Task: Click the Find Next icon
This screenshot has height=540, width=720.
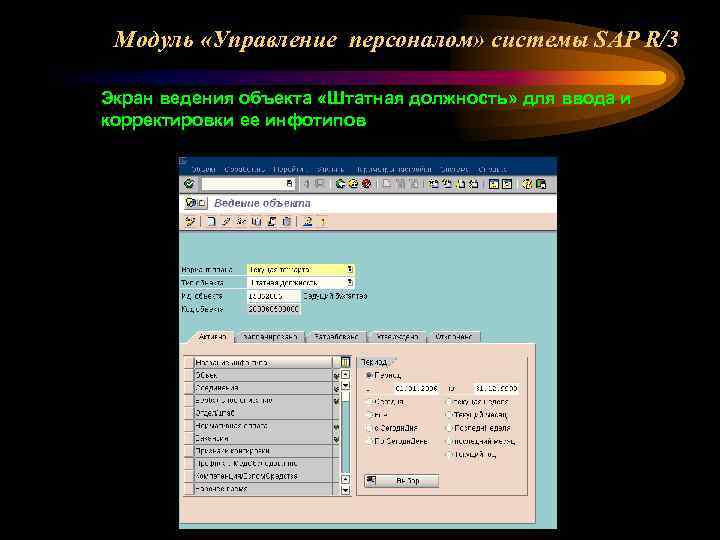Action: point(414,184)
